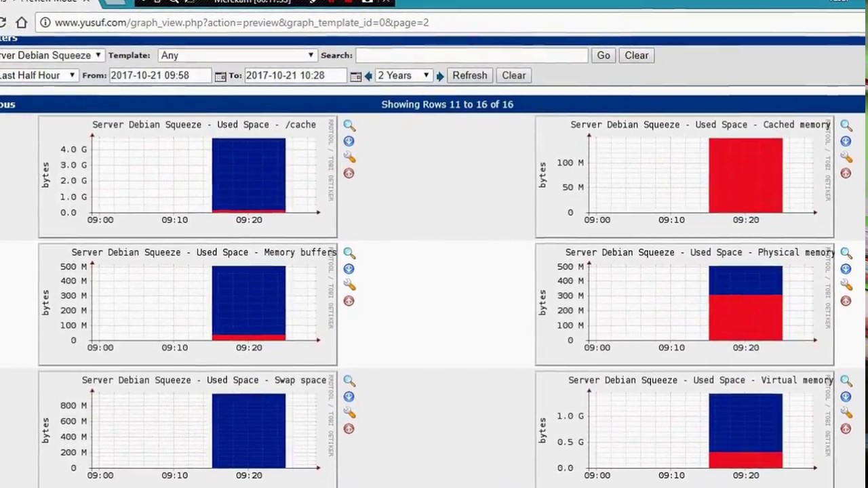Open the From date calendar picker

tap(220, 76)
